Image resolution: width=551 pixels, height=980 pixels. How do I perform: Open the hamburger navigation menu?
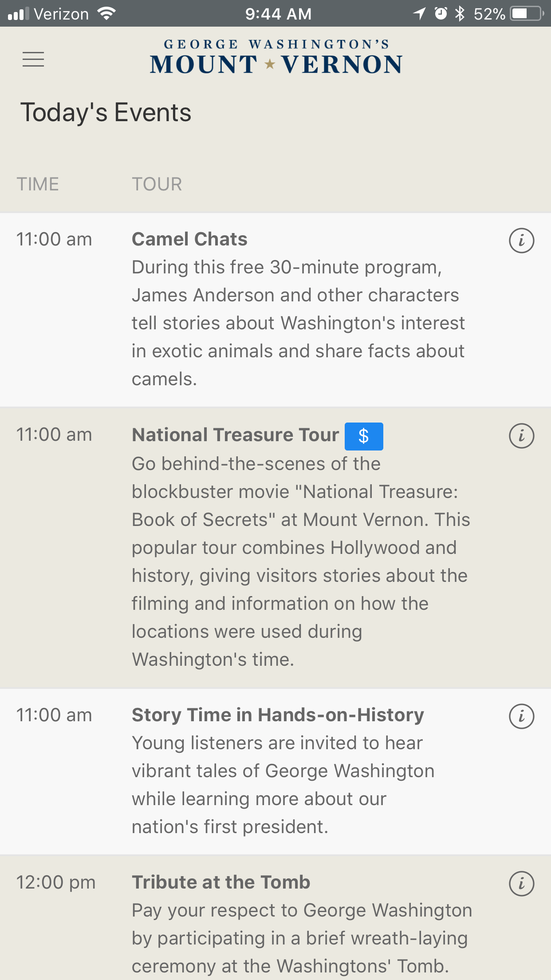coord(33,59)
